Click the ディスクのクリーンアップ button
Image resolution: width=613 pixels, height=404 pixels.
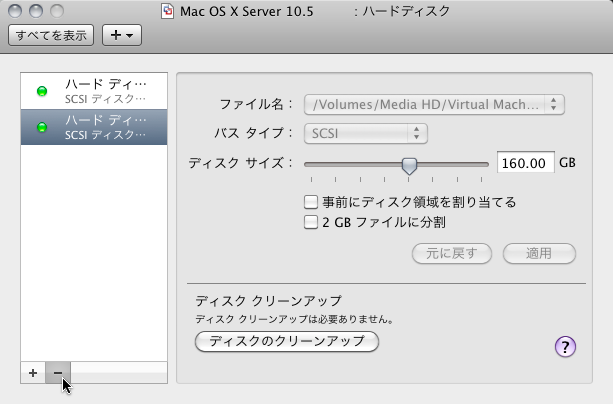(287, 342)
